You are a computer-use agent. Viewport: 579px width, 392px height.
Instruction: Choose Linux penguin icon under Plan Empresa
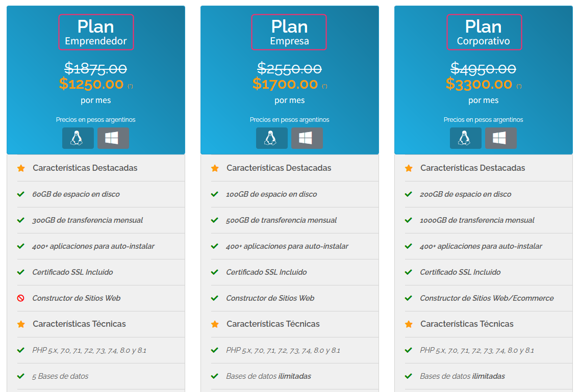[x=272, y=138]
